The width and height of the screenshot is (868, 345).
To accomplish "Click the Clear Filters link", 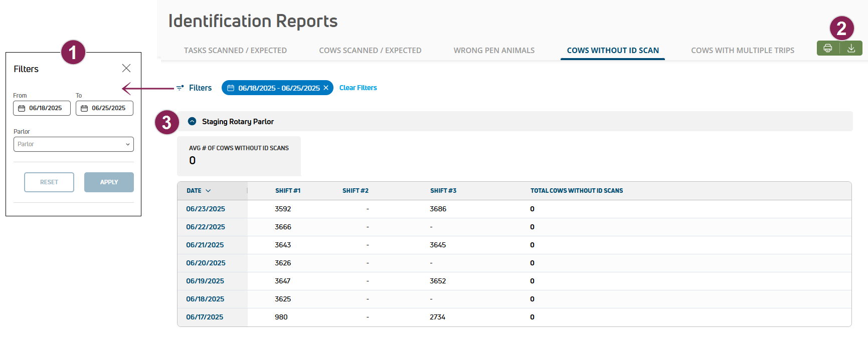I will click(358, 88).
